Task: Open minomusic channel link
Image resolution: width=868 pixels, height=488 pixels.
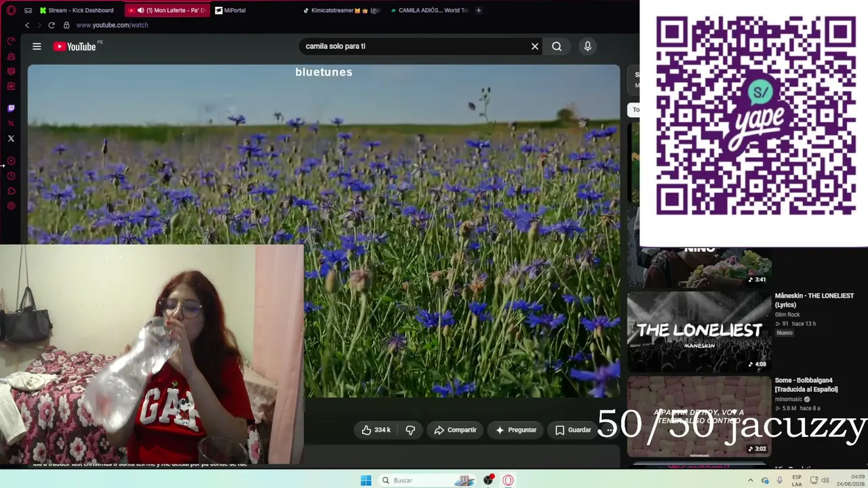Action: coord(788,399)
